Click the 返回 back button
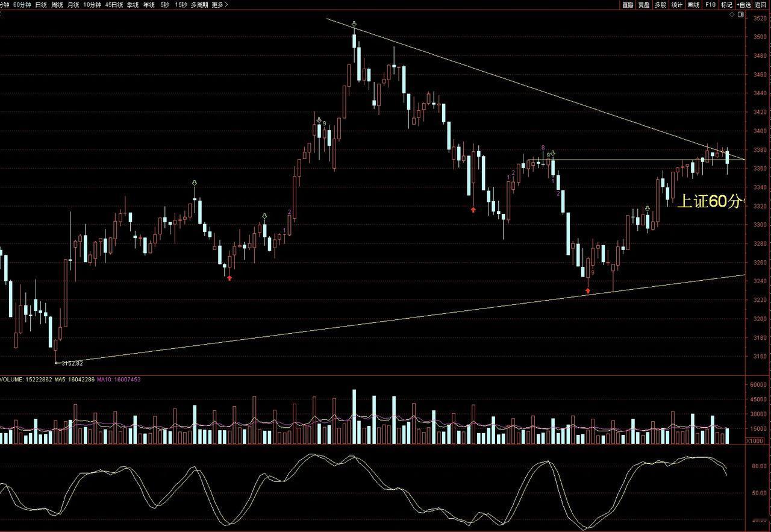The width and height of the screenshot is (771, 532). 761,5
